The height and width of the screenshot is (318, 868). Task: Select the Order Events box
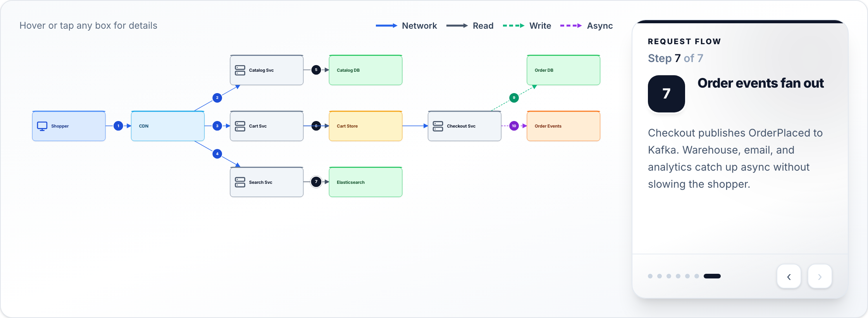(x=563, y=126)
